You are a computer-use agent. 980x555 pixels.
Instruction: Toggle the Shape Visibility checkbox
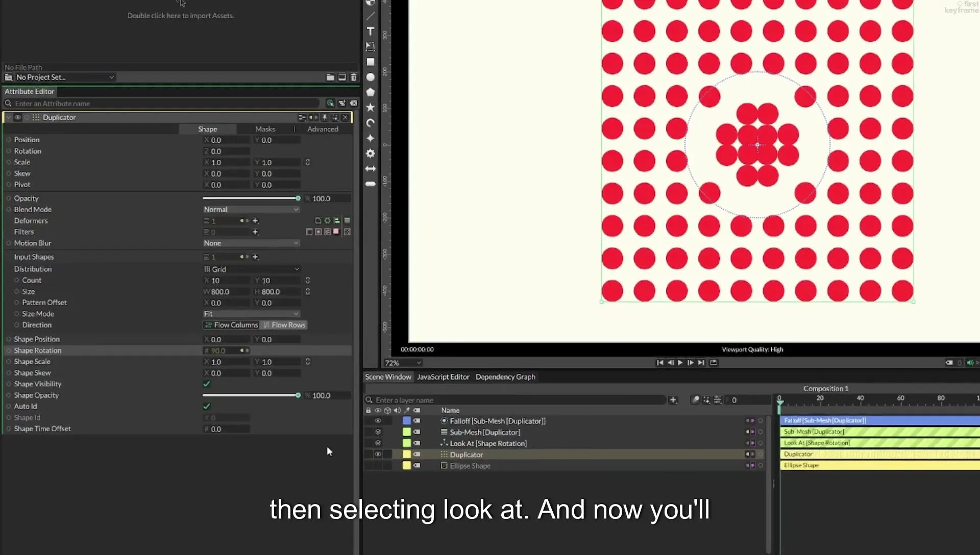point(207,384)
